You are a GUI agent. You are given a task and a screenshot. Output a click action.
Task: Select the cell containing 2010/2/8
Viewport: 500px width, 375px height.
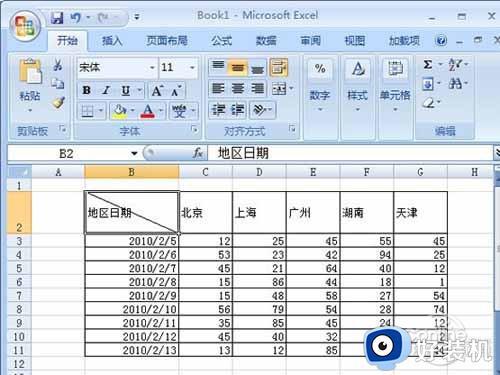[x=132, y=282]
